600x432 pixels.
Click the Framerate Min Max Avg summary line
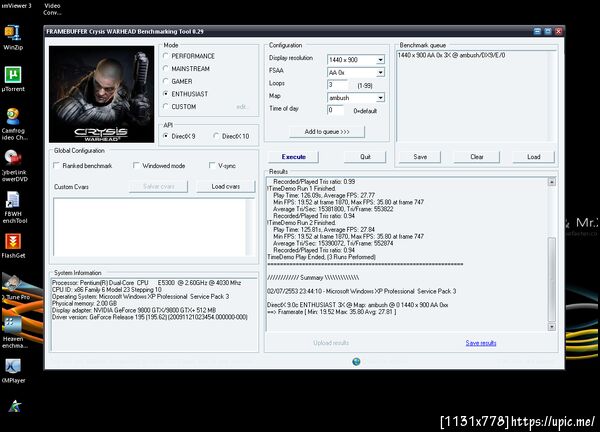click(x=331, y=312)
